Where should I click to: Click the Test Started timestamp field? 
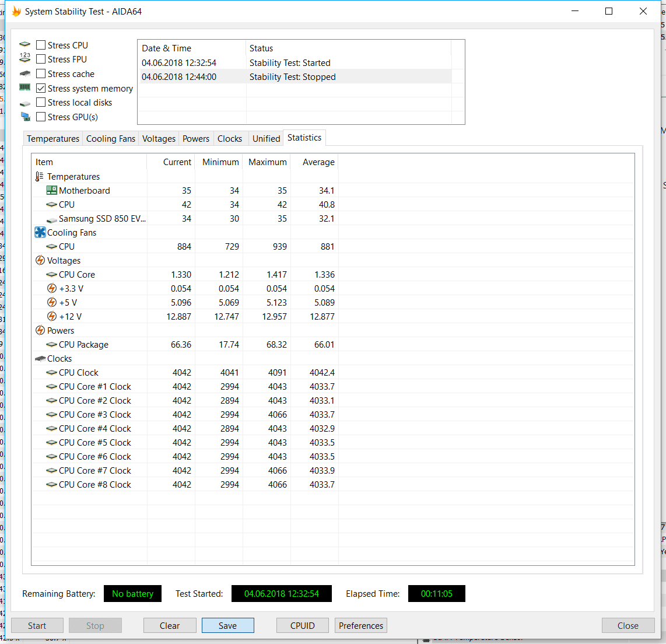pyautogui.click(x=282, y=593)
